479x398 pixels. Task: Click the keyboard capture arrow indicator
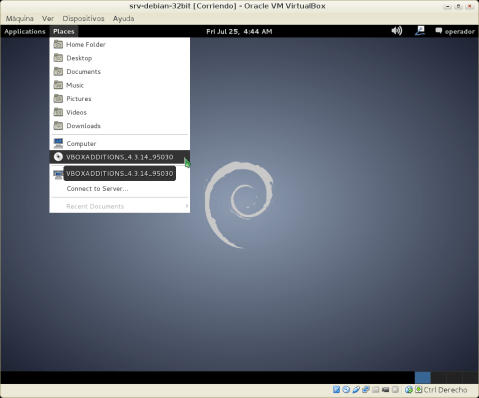pyautogui.click(x=418, y=389)
